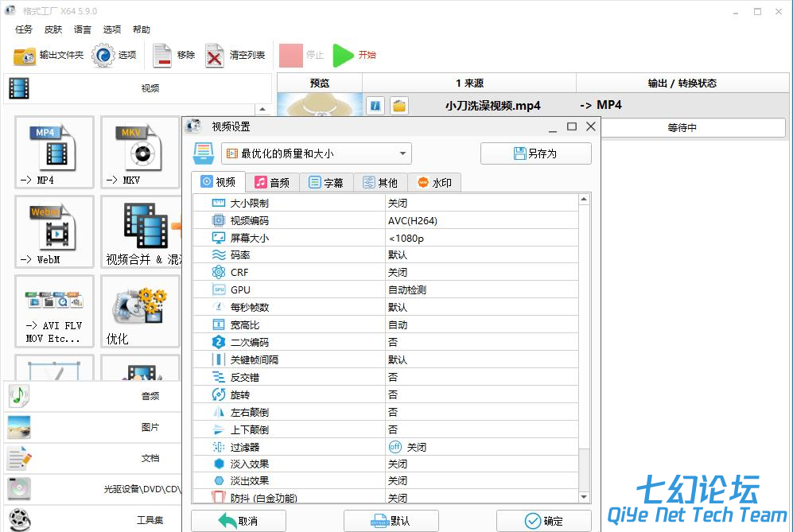Screen dimensions: 793x532
Task: Select the 左右颠倒 row
Action: point(386,412)
